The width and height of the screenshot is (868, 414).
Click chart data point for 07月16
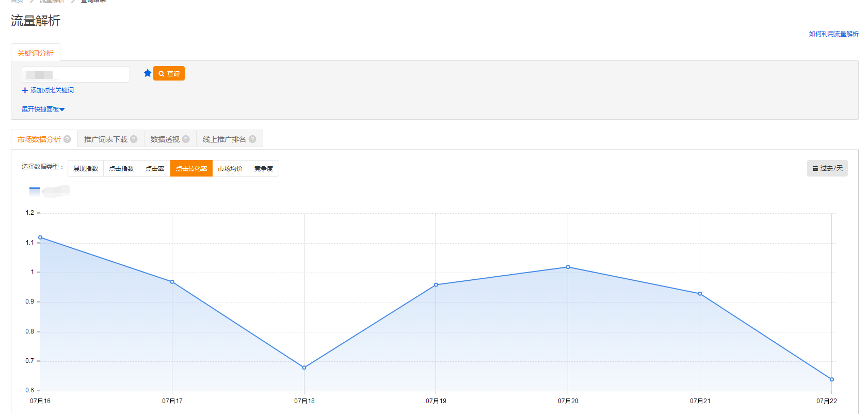[40, 237]
